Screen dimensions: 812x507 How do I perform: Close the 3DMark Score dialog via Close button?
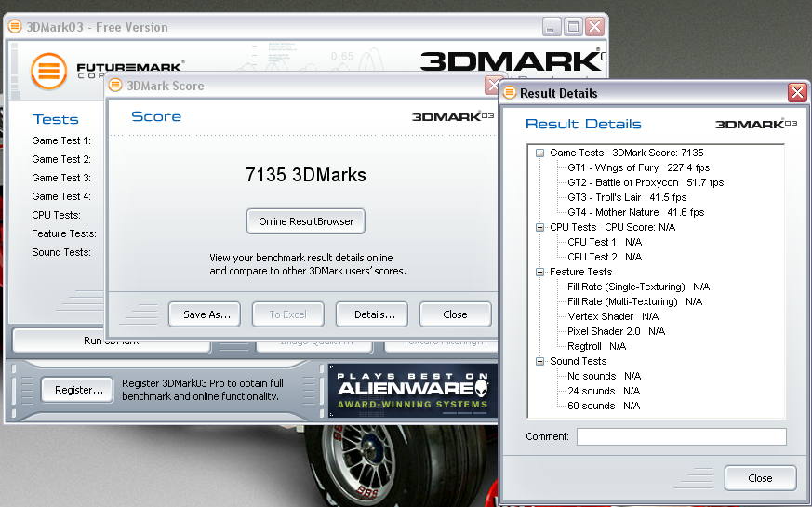455,314
